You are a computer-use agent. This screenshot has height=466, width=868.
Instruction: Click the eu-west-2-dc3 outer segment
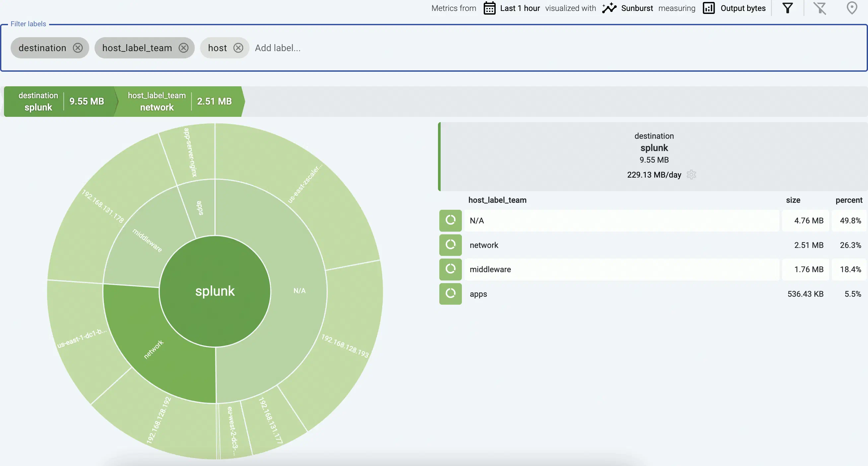pos(233,430)
